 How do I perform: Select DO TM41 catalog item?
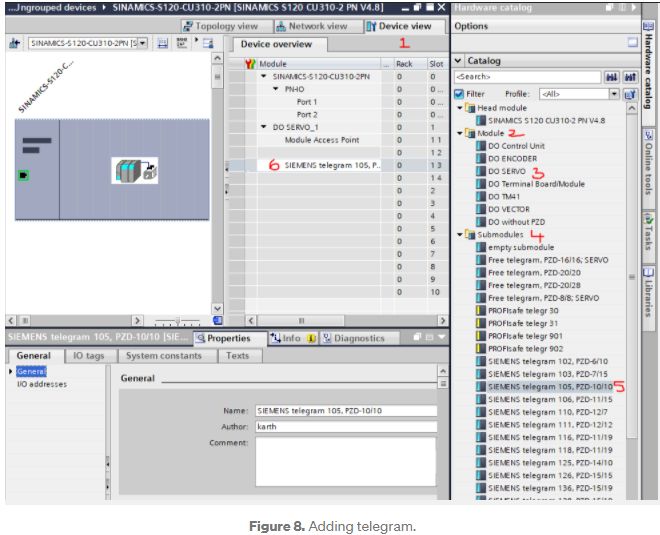pos(504,197)
